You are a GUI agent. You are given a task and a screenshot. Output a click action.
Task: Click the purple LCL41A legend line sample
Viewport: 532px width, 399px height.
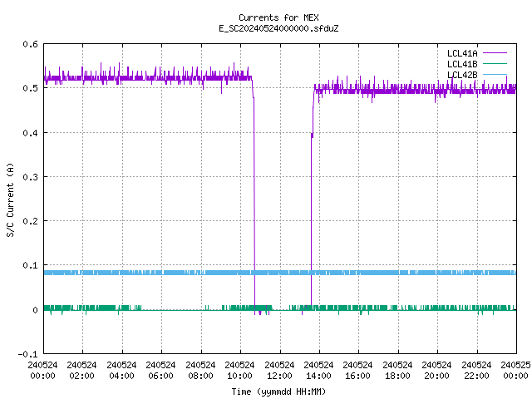[495, 53]
